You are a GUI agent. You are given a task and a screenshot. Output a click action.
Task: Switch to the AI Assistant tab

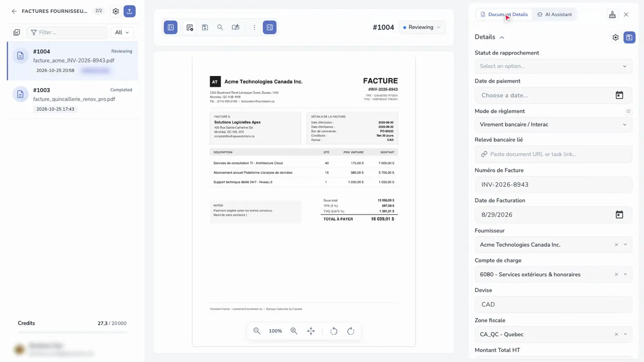pyautogui.click(x=555, y=14)
